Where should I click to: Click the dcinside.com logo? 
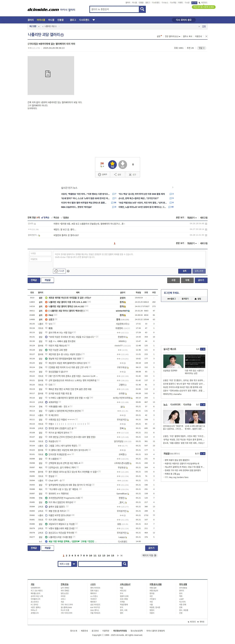click(x=43, y=9)
